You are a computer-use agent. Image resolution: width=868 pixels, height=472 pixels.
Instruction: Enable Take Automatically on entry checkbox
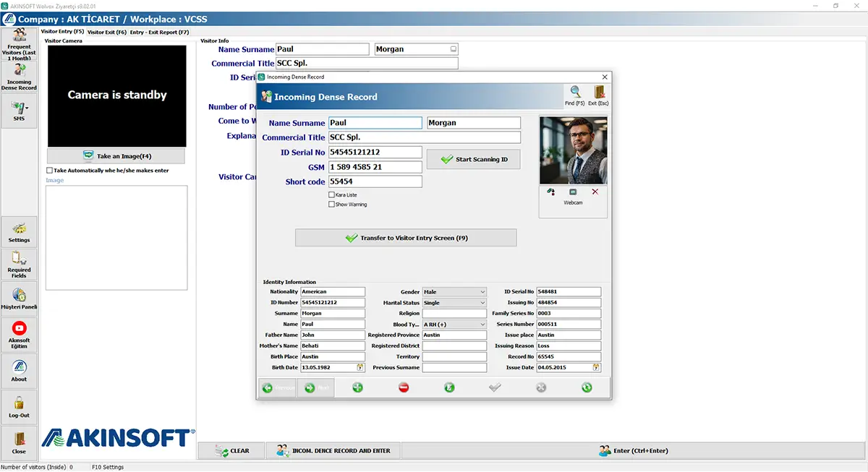pos(49,171)
